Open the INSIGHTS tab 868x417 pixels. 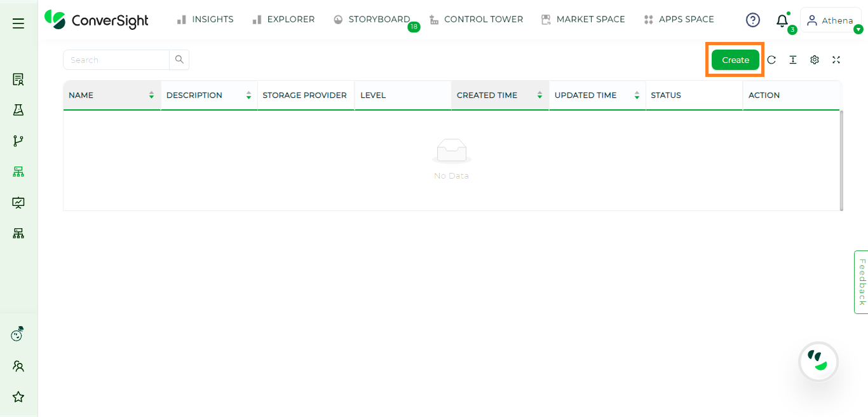[205, 20]
